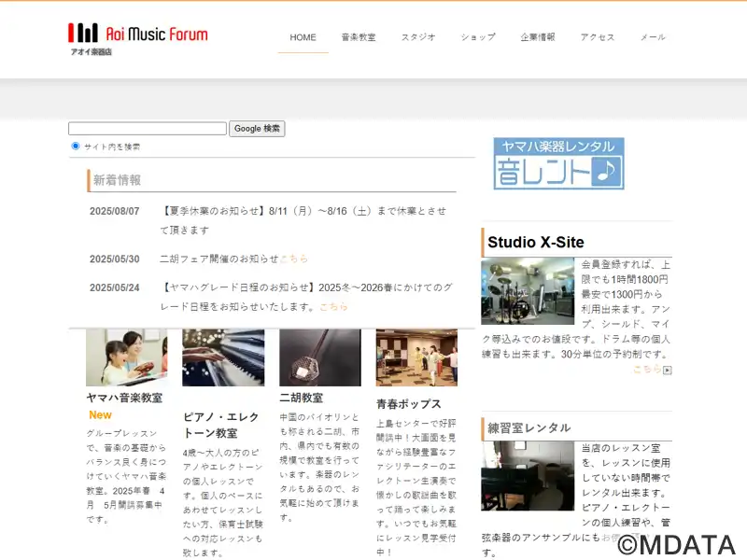Viewport: 747px width, 560px height.
Task: Select the サイト内を検索 radio button
Action: (x=76, y=146)
